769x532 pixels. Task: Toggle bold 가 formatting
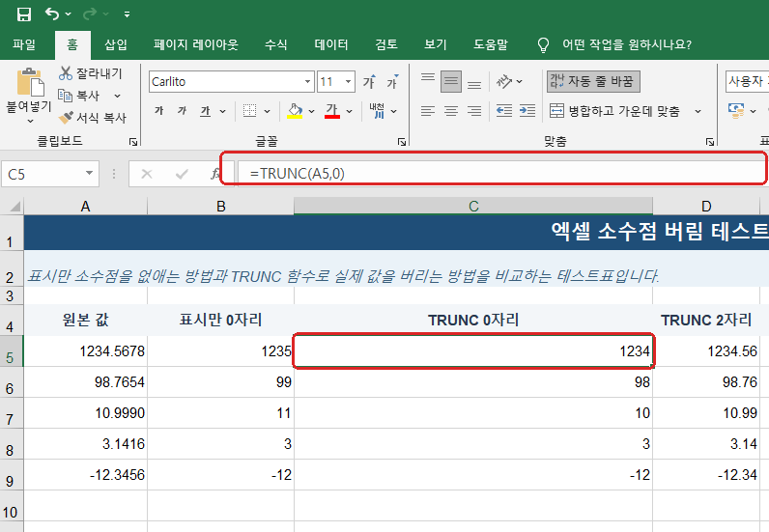pos(158,111)
